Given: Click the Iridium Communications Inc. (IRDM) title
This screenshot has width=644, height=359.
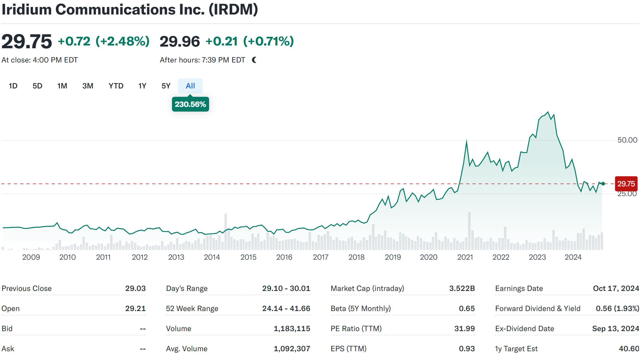Looking at the screenshot, I should pyautogui.click(x=130, y=9).
